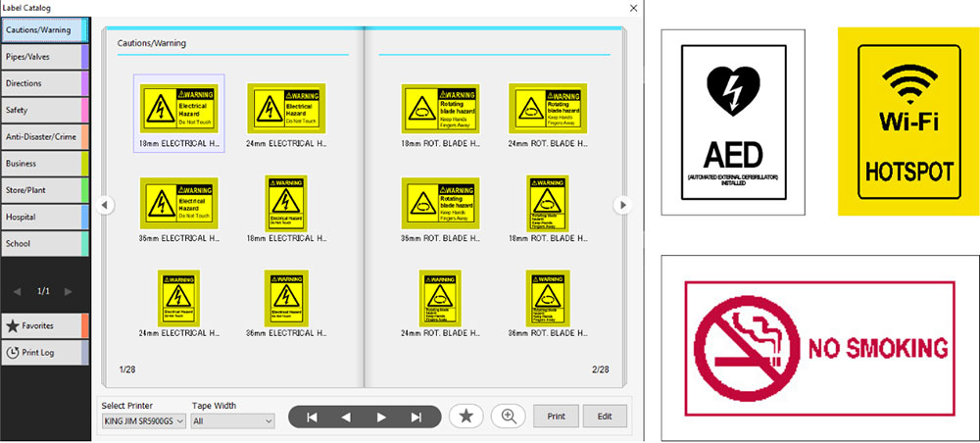Image resolution: width=980 pixels, height=443 pixels.
Task: Turn book page with right arrow
Action: click(x=620, y=205)
